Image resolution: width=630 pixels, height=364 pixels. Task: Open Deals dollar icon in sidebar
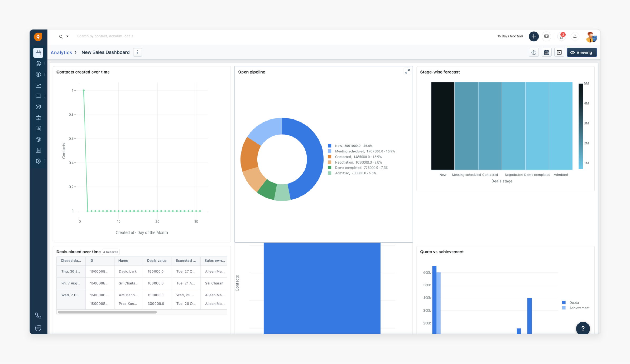coord(38,74)
